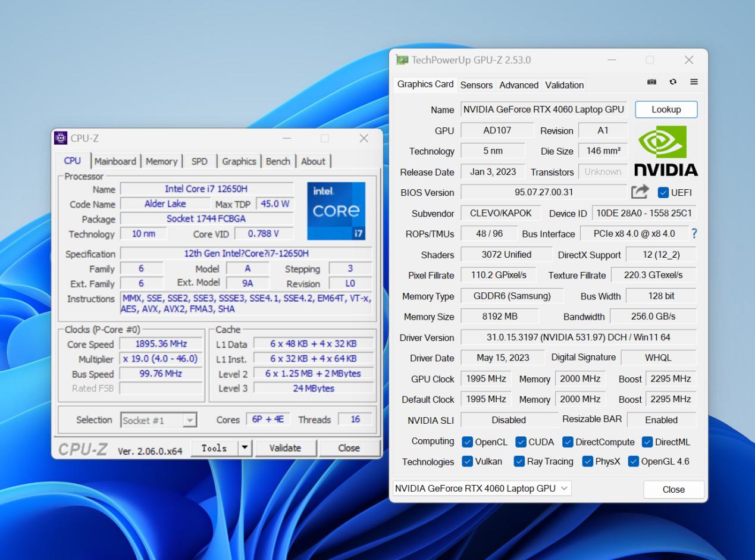Click the Tools button in CPU-Z

(x=215, y=448)
